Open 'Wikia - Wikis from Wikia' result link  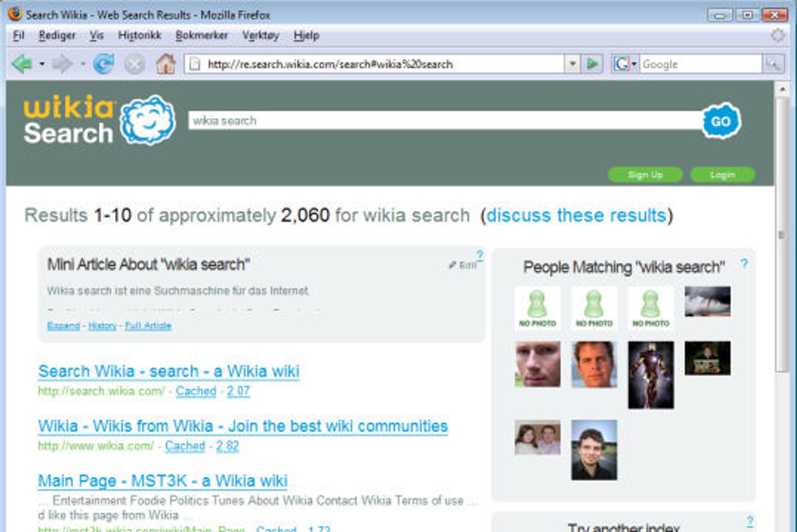pyautogui.click(x=243, y=426)
